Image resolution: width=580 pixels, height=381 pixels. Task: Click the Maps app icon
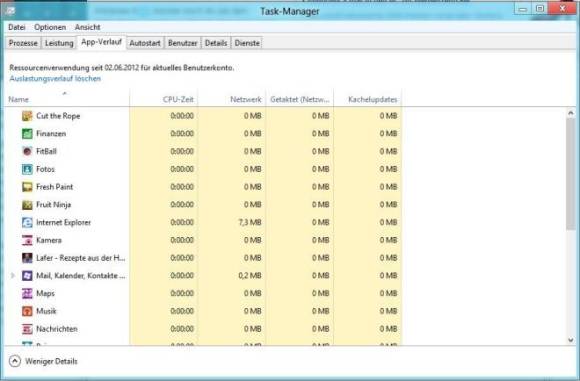(27, 293)
